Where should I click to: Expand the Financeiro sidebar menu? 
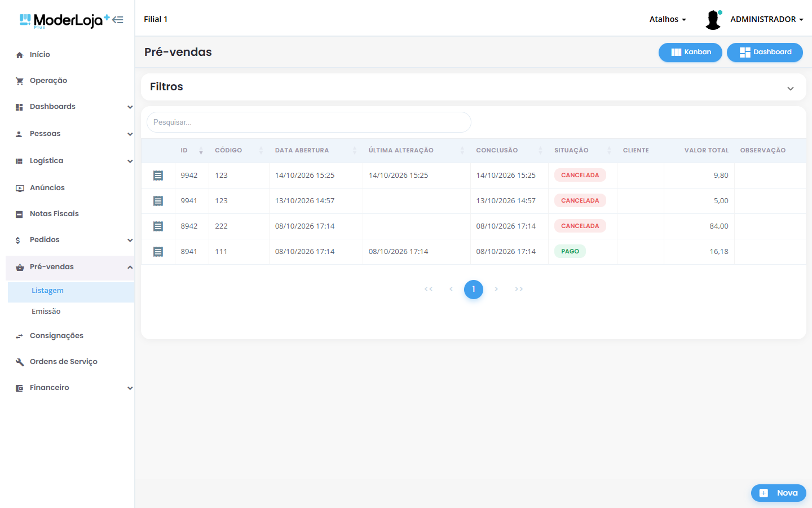[130, 388]
